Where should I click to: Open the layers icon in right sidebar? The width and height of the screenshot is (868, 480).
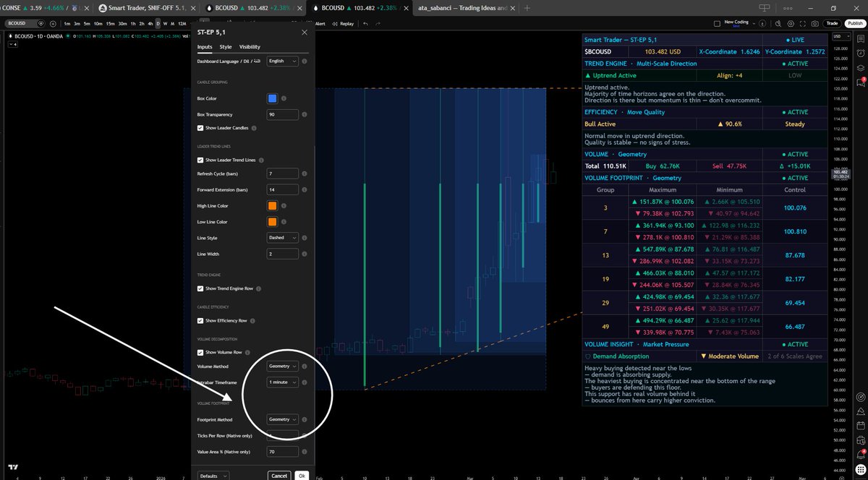pyautogui.click(x=861, y=68)
